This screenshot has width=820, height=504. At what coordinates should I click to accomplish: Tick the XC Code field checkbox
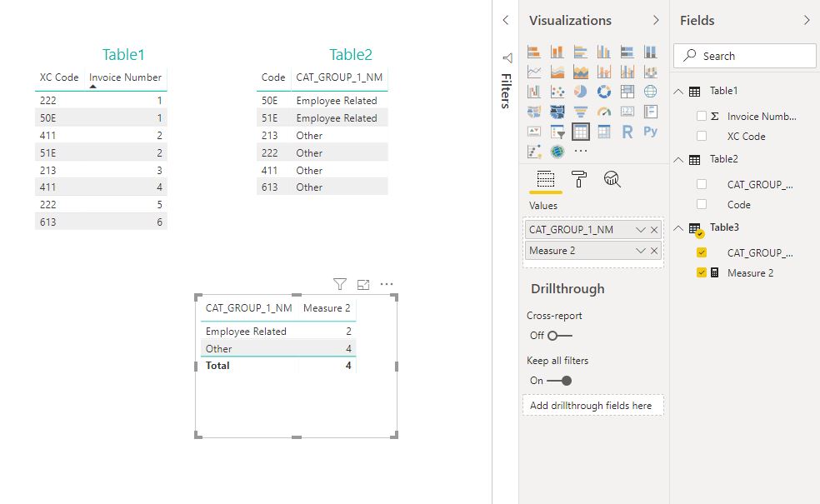[x=702, y=136]
